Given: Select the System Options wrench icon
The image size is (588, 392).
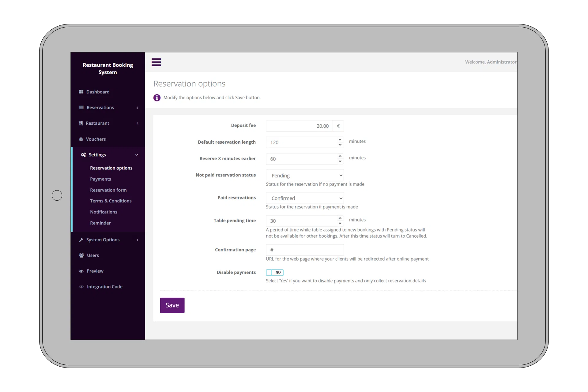Looking at the screenshot, I should [81, 240].
